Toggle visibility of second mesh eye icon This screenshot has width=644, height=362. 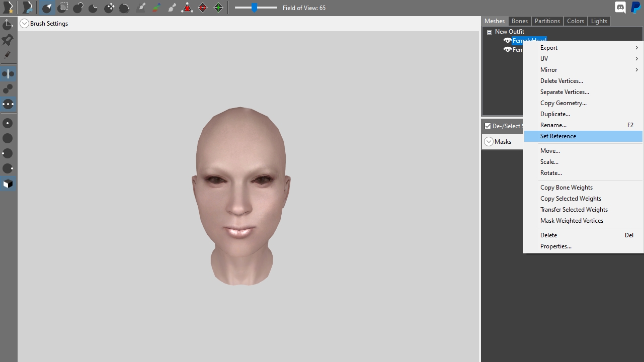coord(507,50)
